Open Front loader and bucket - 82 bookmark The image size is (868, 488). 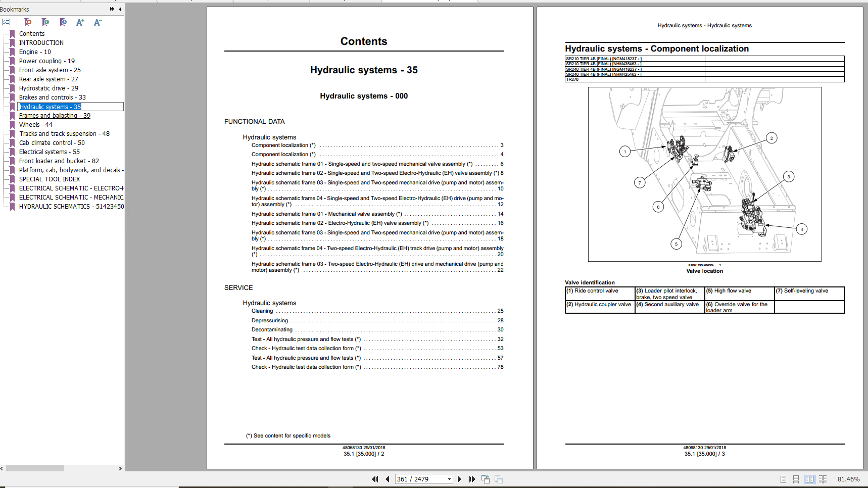59,161
